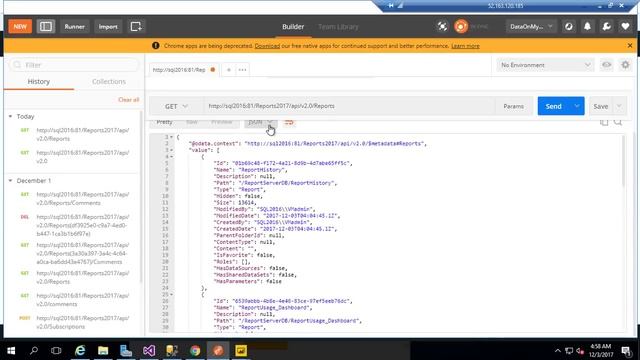
Task: Focus the sidebar Filter search field
Action: (x=74, y=65)
